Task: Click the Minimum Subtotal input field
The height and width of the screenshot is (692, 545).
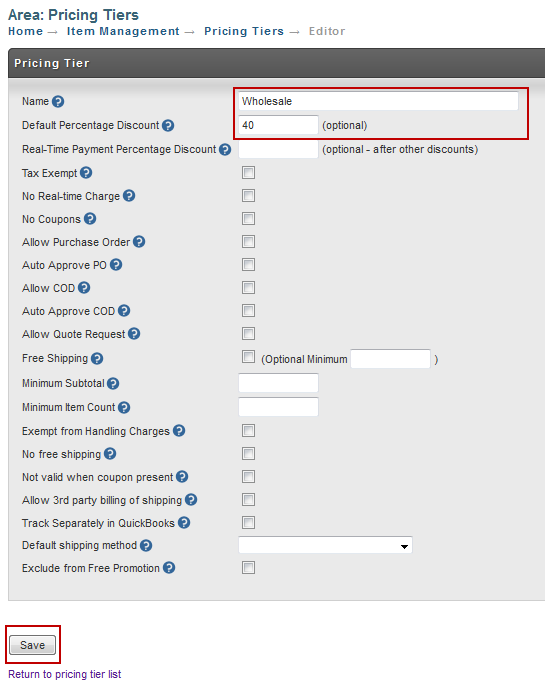Action: [278, 383]
